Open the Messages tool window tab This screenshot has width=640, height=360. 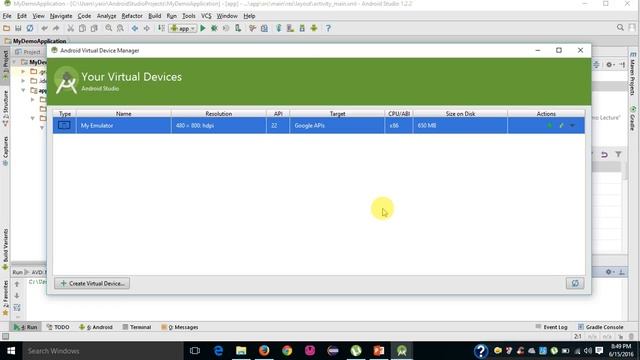180,327
